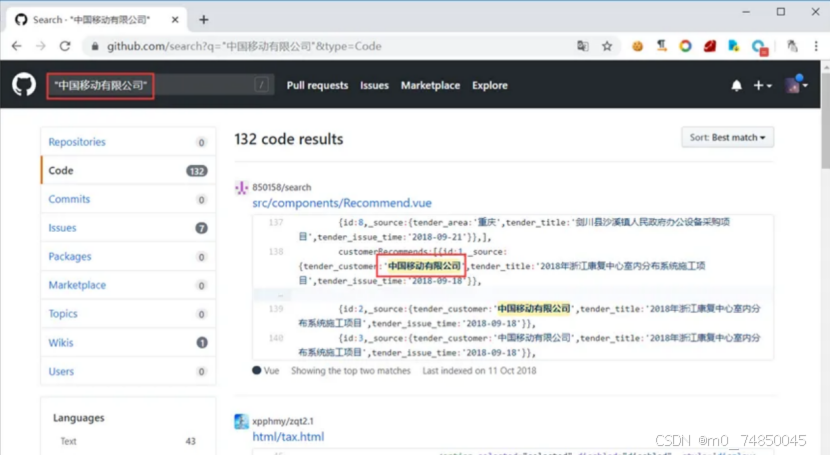830x456 pixels.
Task: Click line number 137 in code result
Action: 276,222
